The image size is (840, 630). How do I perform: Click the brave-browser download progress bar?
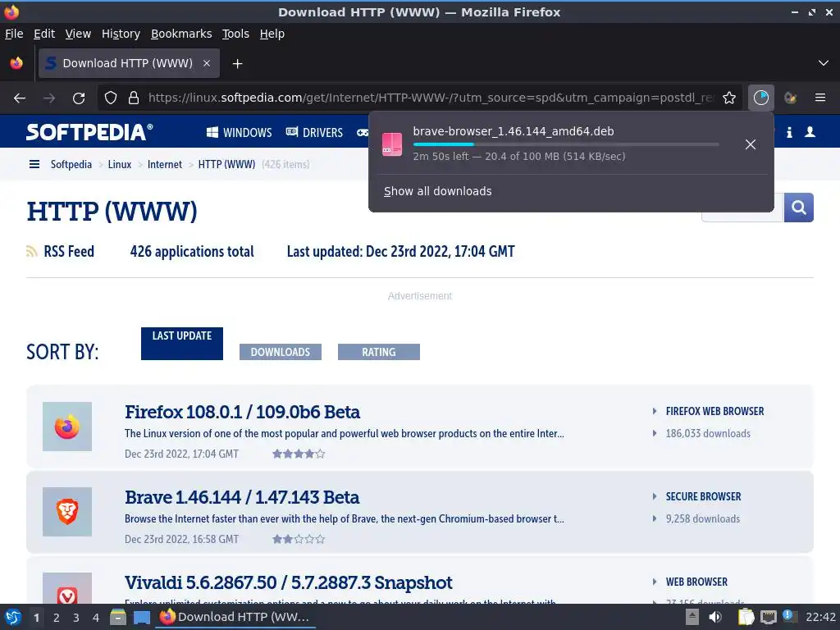click(566, 144)
